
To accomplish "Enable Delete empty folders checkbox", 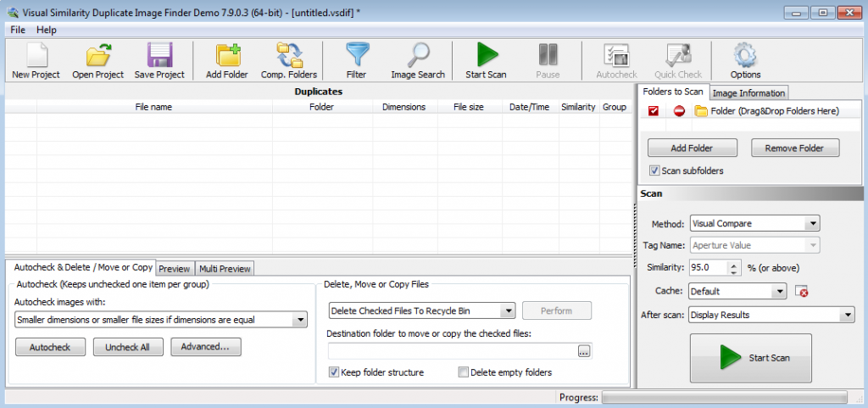I will 464,372.
